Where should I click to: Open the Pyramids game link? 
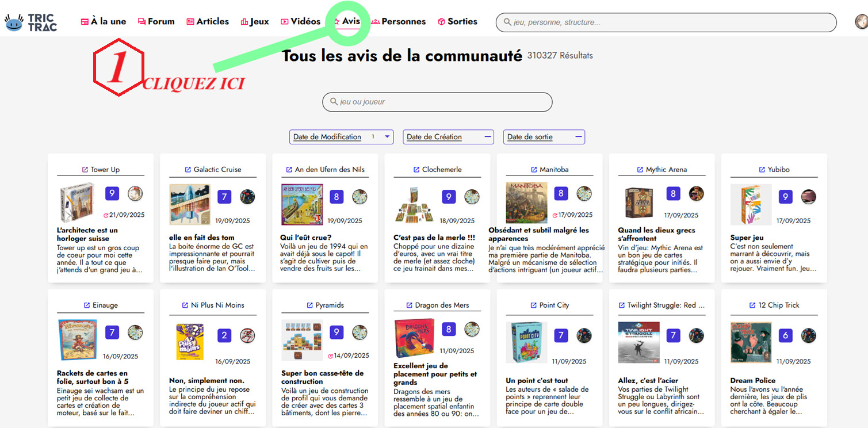click(x=325, y=305)
